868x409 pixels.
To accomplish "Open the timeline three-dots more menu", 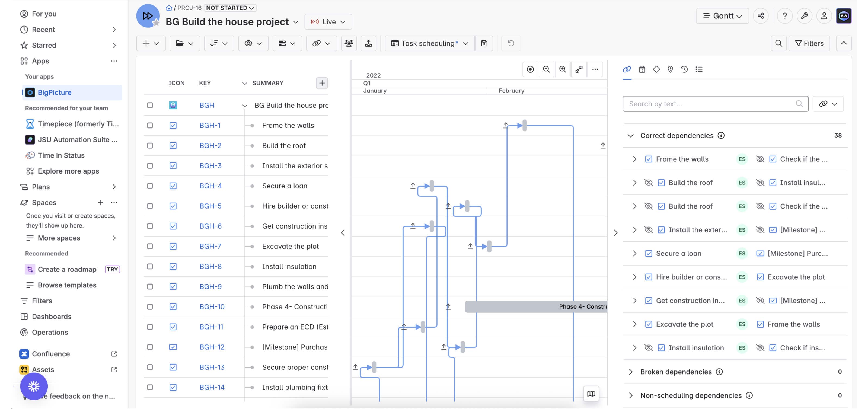I will click(x=595, y=69).
